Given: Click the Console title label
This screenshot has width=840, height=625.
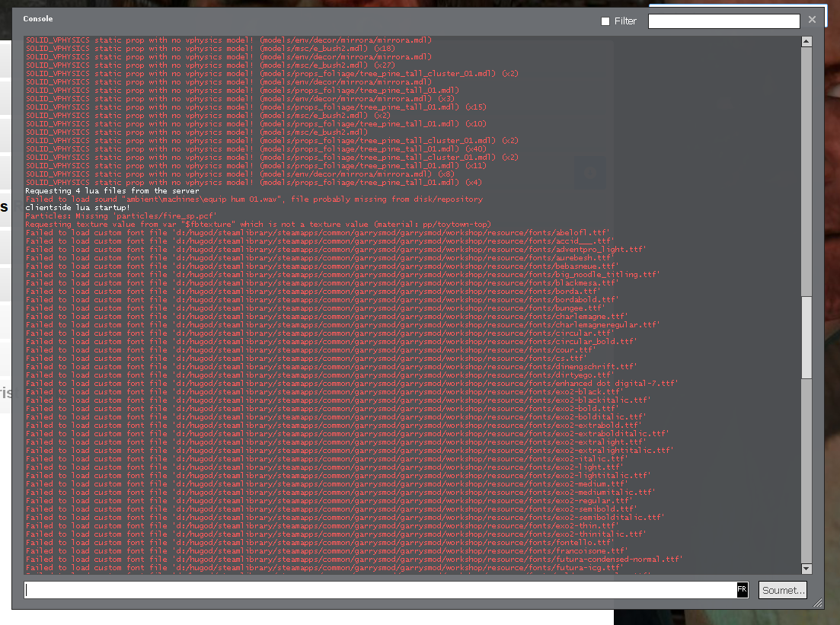Looking at the screenshot, I should point(38,19).
